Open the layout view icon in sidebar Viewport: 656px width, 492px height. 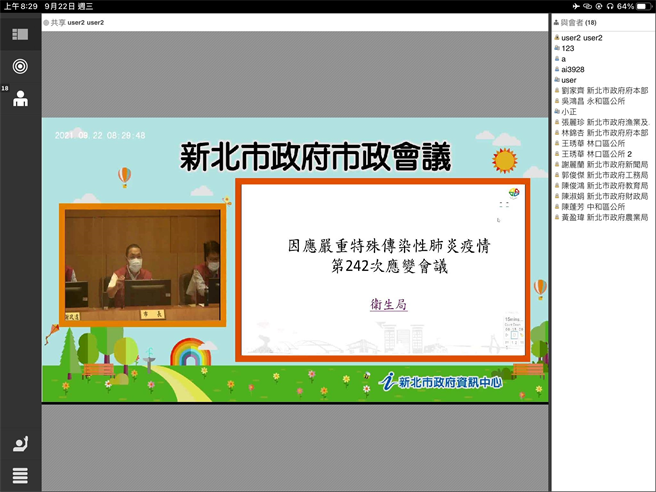[20, 34]
